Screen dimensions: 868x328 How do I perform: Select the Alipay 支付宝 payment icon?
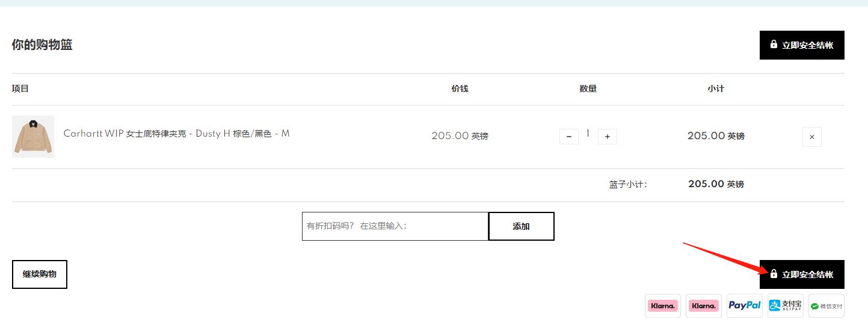(786, 306)
